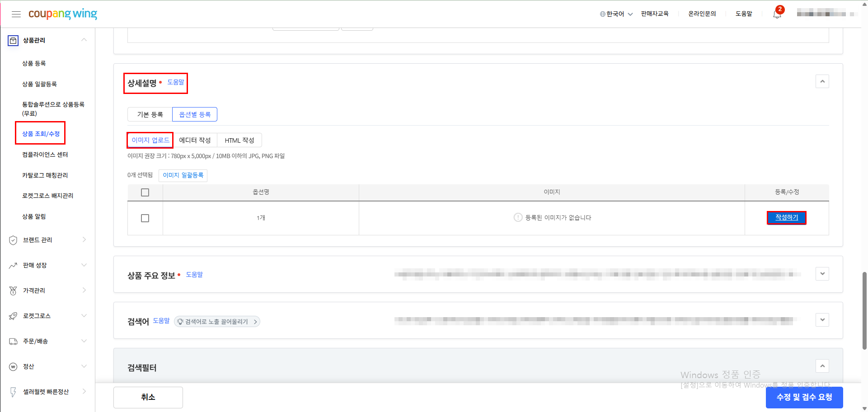Expand the 판매 성장 sidebar chevron
The height and width of the screenshot is (412, 868).
click(x=84, y=265)
